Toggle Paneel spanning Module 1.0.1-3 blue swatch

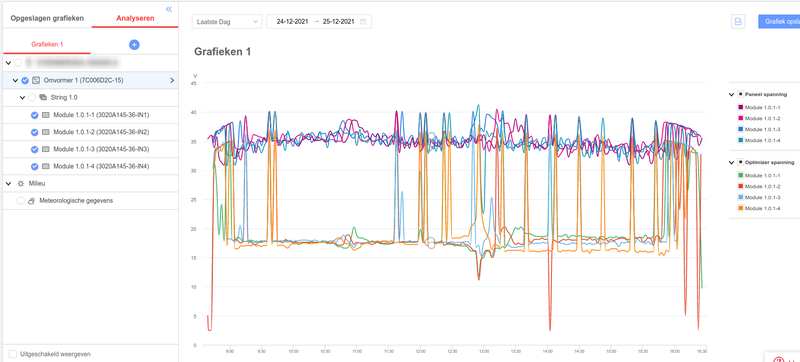pyautogui.click(x=741, y=129)
